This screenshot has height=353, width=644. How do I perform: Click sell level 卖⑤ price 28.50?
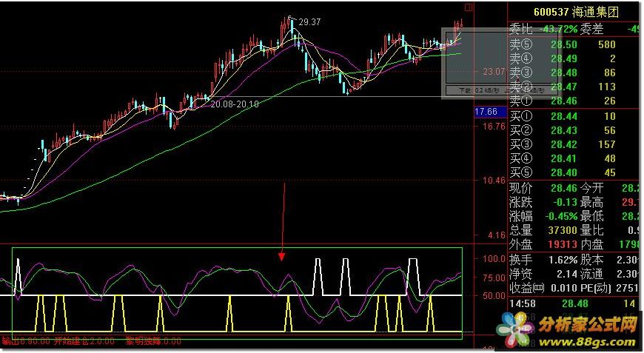click(x=564, y=44)
